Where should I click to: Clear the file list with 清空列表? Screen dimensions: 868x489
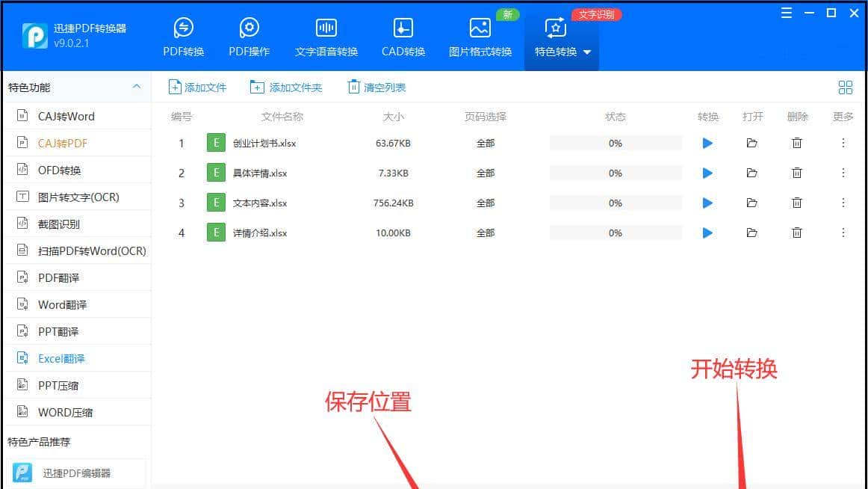(376, 87)
